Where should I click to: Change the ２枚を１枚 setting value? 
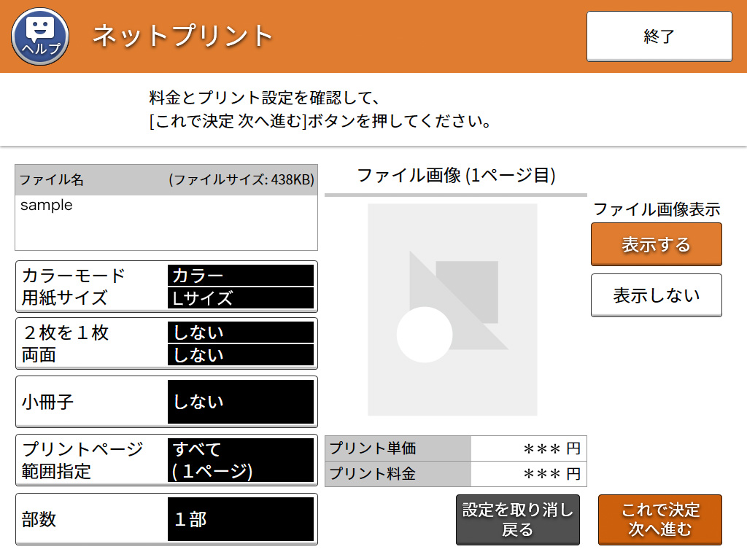[240, 332]
